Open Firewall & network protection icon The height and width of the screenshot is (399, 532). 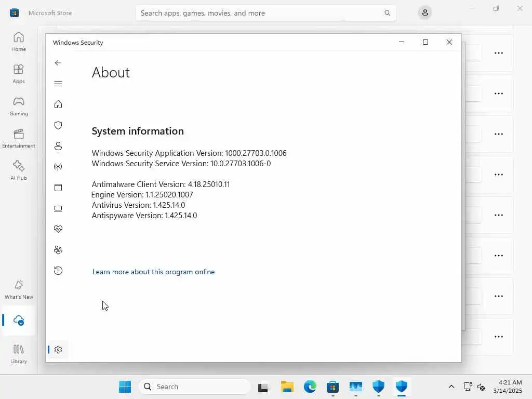[x=58, y=167]
